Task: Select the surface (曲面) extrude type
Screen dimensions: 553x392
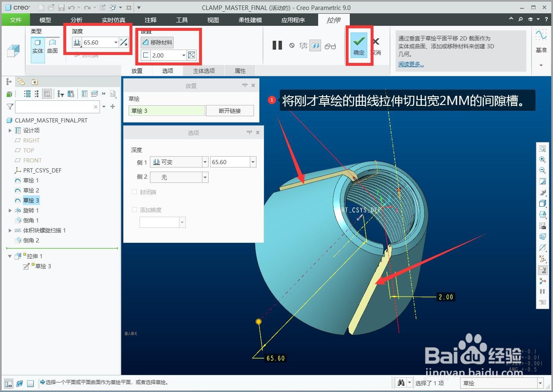Action: pos(52,47)
